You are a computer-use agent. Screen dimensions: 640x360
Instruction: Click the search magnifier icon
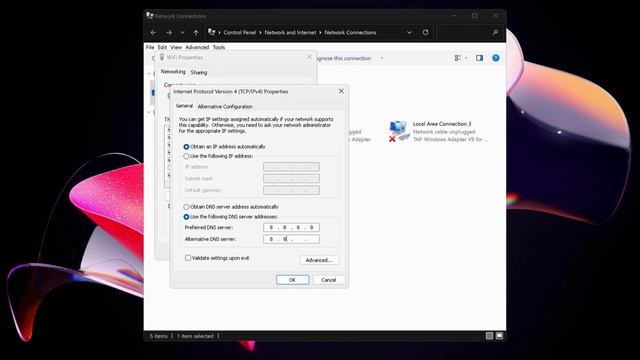(x=495, y=32)
